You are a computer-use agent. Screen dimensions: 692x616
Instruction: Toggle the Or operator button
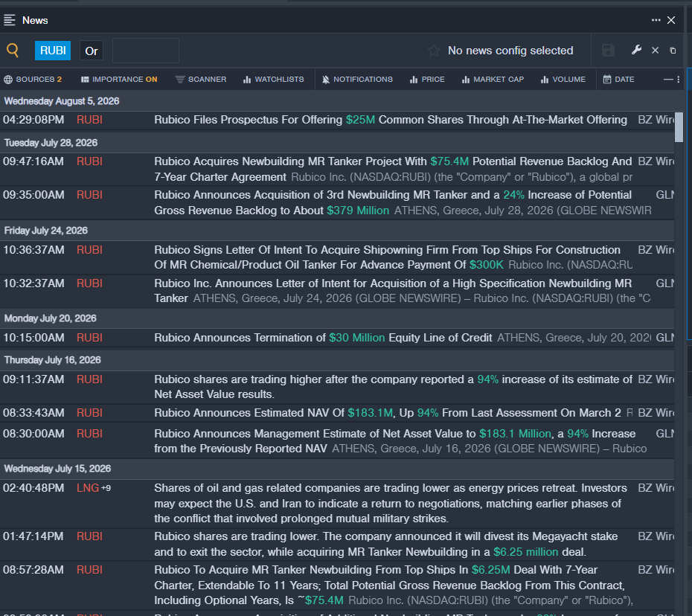[92, 51]
